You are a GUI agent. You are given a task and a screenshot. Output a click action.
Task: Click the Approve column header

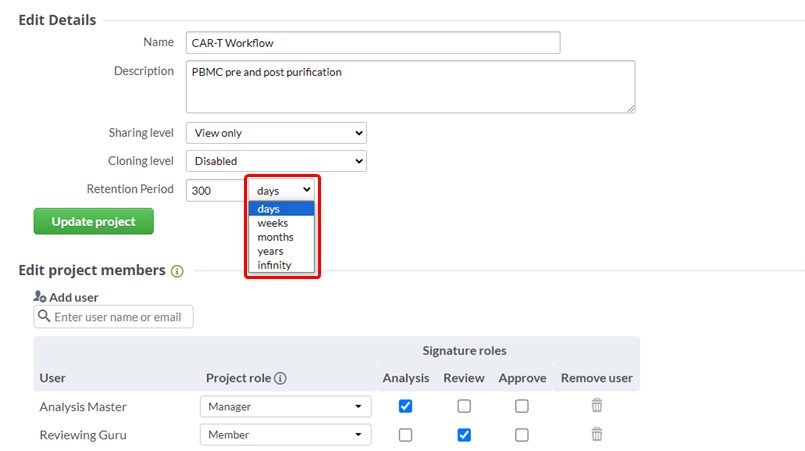click(x=522, y=378)
